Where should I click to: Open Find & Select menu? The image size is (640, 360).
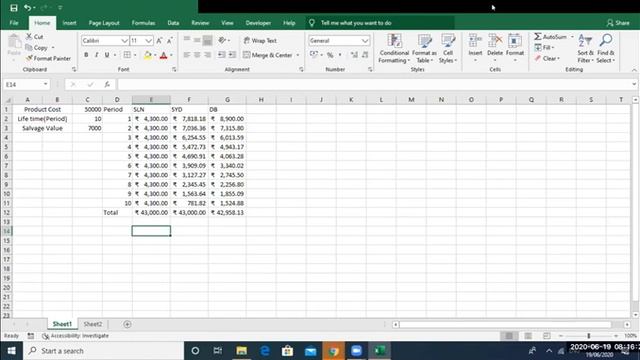pyautogui.click(x=606, y=49)
